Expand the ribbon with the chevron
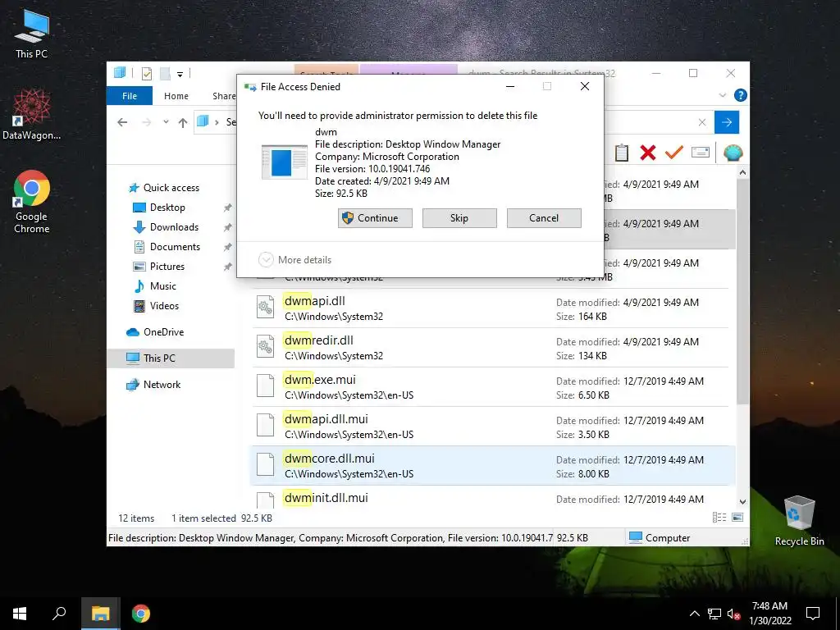This screenshot has width=840, height=630. (x=723, y=95)
